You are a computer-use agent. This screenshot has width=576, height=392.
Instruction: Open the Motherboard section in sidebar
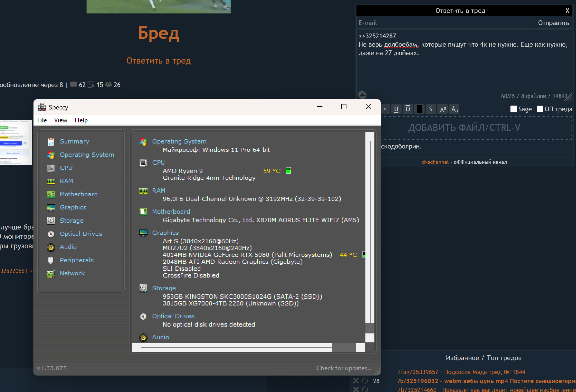(78, 194)
